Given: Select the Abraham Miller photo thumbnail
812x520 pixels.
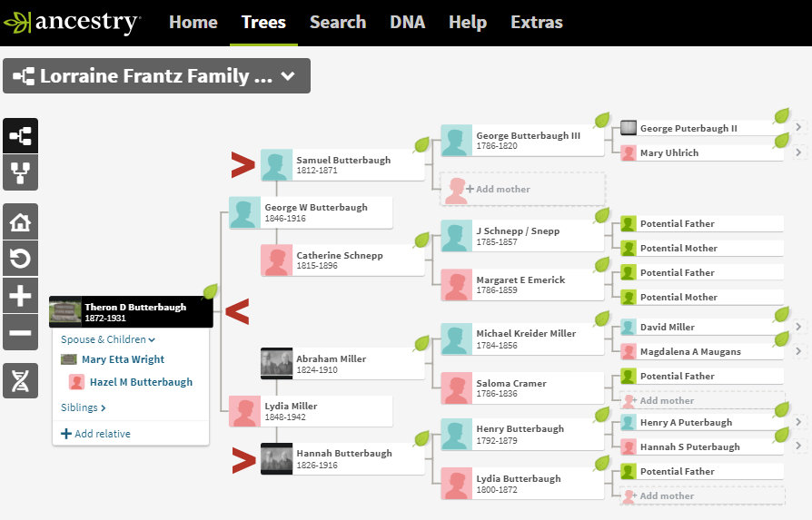Looking at the screenshot, I should (276, 364).
